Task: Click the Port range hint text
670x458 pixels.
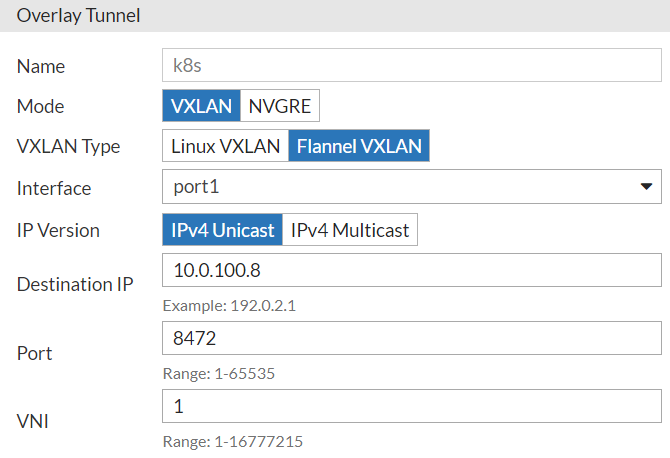Action: point(218,374)
